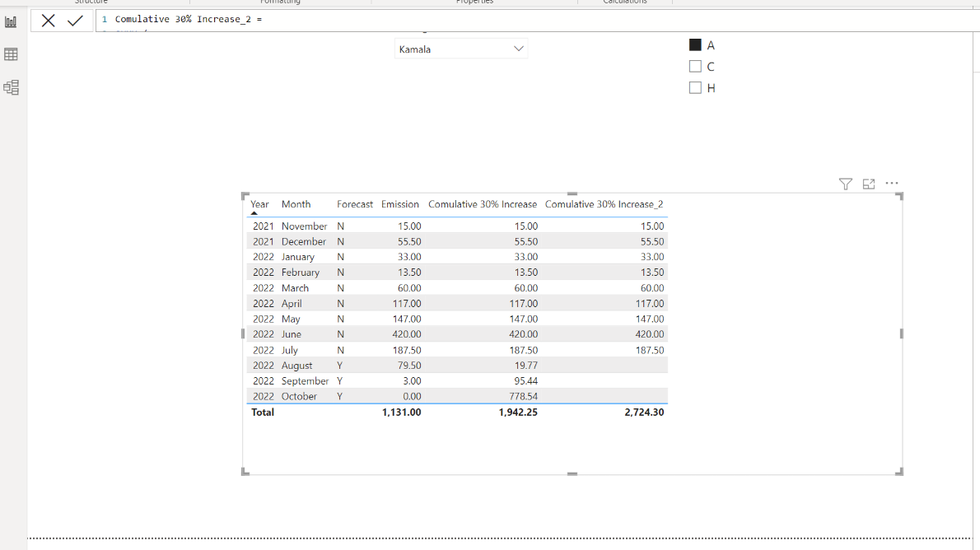Check the C slicer option
This screenshot has width=980, height=550.
tap(695, 66)
